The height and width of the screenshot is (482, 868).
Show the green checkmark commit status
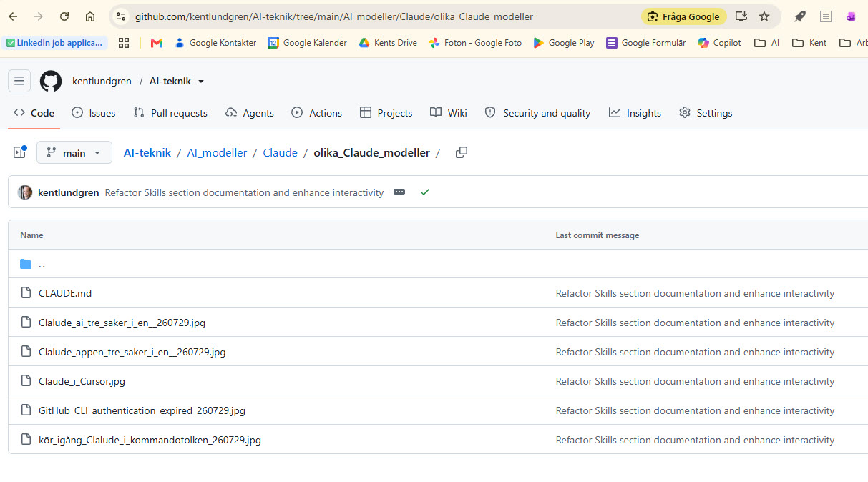(x=425, y=192)
